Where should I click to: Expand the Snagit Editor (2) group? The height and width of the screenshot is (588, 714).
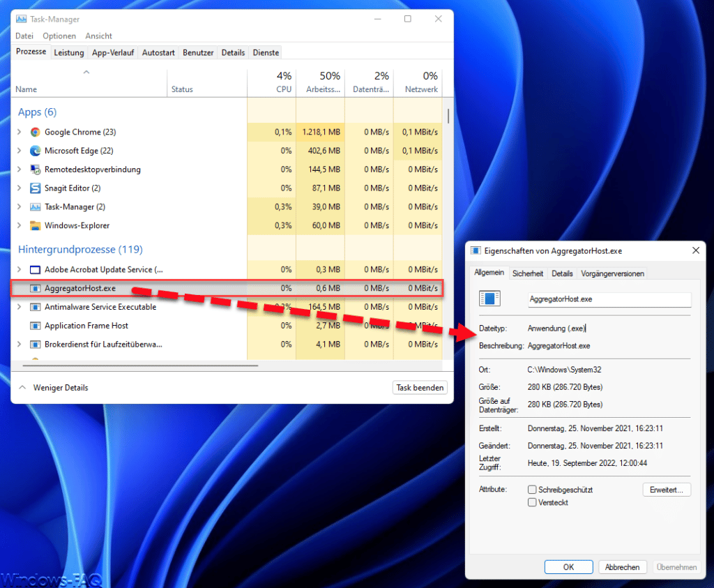19,188
